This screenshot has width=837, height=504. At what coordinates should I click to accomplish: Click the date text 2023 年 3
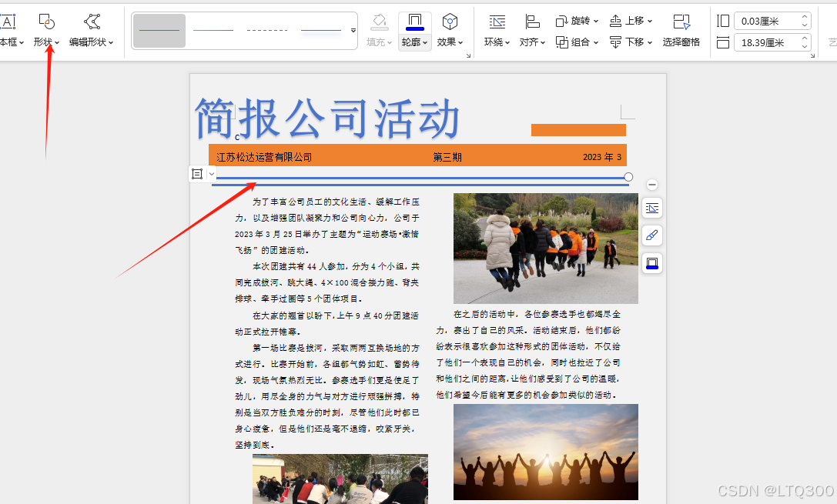602,157
